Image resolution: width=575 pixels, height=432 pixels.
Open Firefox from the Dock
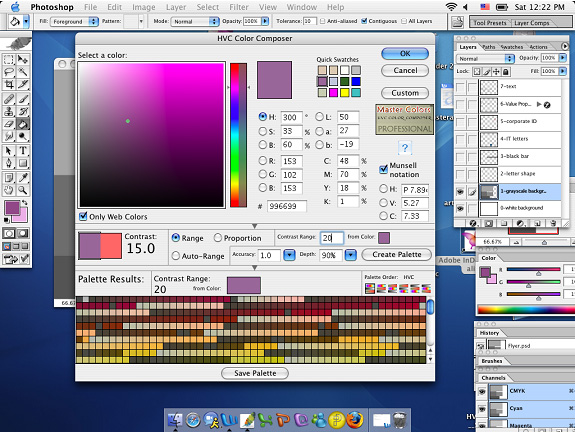(354, 420)
